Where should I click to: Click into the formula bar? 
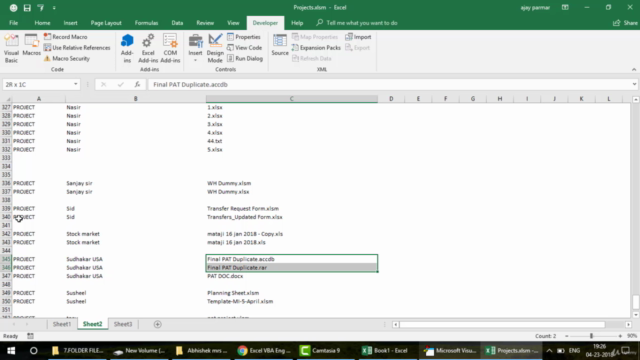[388, 84]
